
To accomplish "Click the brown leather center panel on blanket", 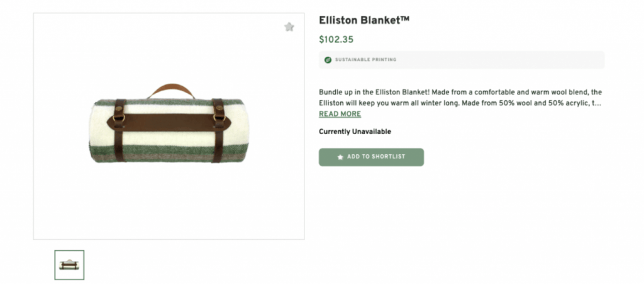I will 169,122.
